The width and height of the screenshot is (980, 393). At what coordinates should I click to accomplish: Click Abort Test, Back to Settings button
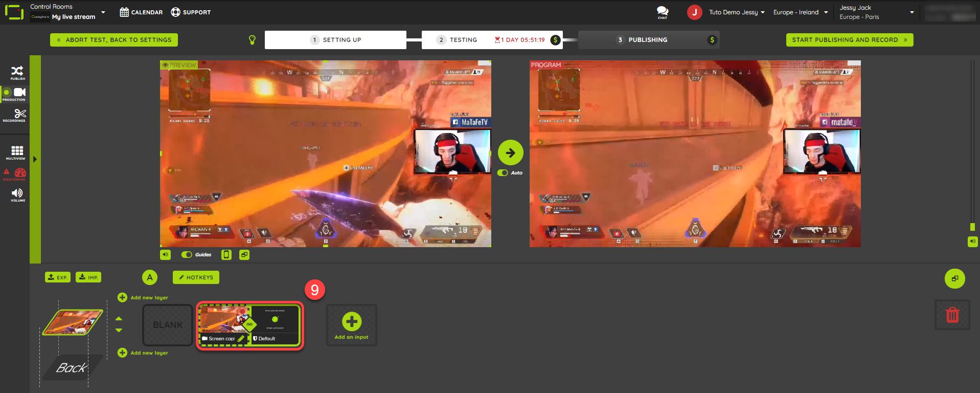coord(114,40)
